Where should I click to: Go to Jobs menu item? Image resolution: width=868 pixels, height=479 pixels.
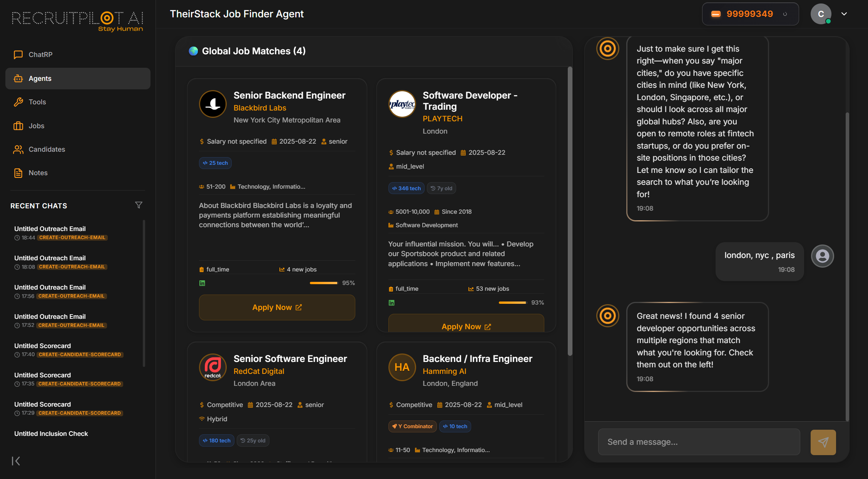78,126
